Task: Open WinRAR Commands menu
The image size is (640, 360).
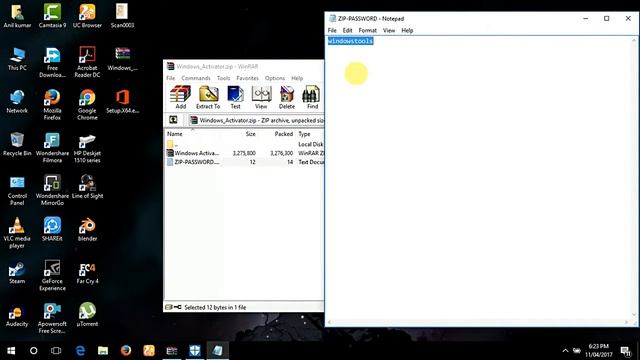Action: (x=196, y=78)
